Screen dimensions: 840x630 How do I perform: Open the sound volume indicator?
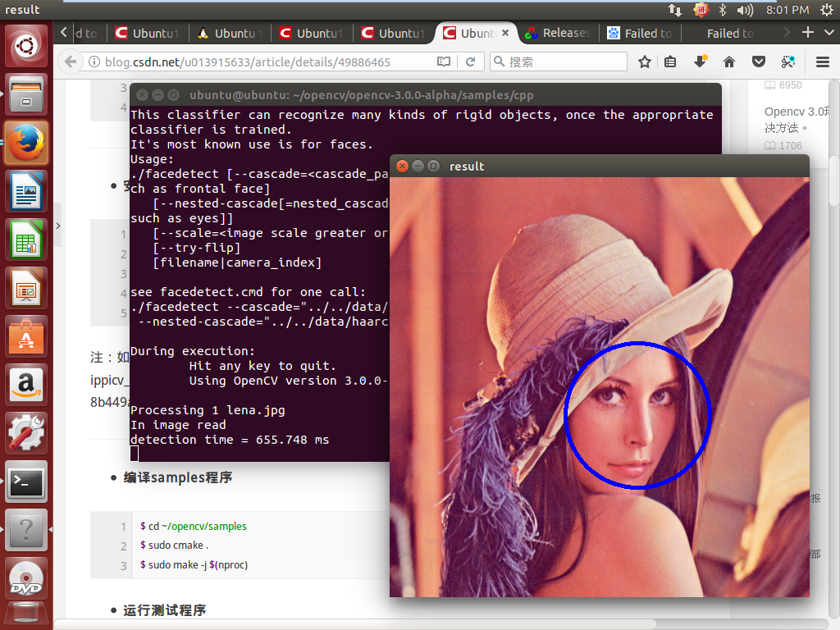[745, 10]
